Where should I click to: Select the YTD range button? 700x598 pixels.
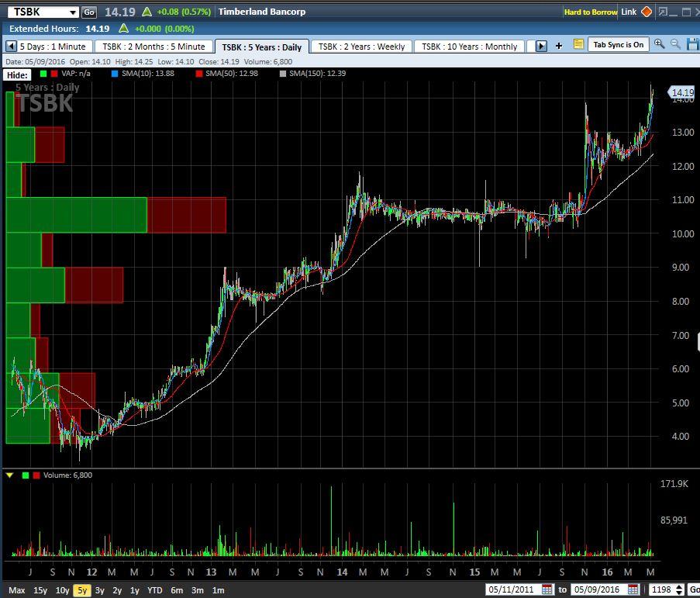[155, 590]
